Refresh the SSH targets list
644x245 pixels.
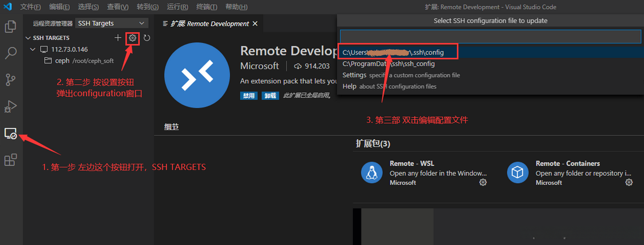[147, 38]
